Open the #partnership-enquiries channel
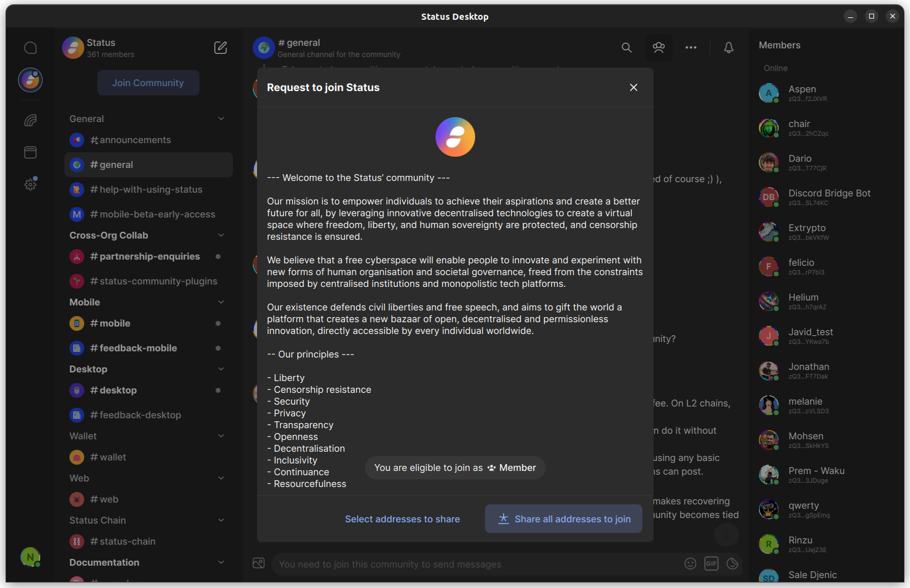 [x=149, y=257]
